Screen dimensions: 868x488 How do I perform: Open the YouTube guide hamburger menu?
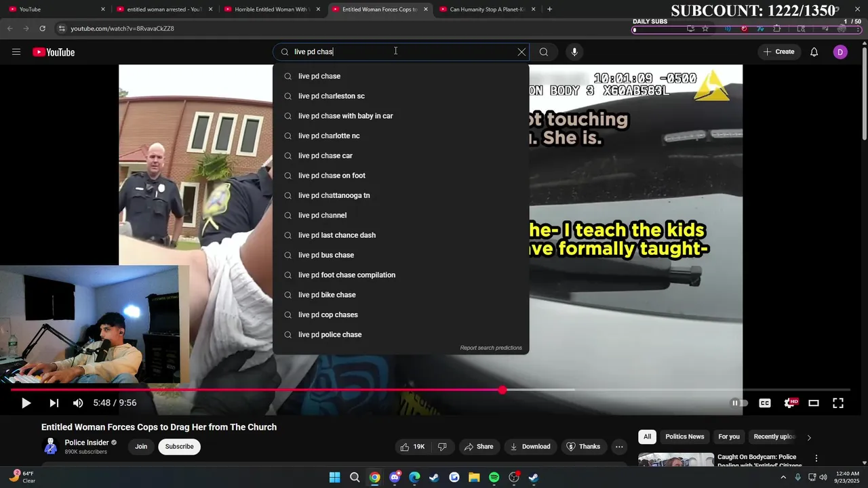(x=16, y=52)
